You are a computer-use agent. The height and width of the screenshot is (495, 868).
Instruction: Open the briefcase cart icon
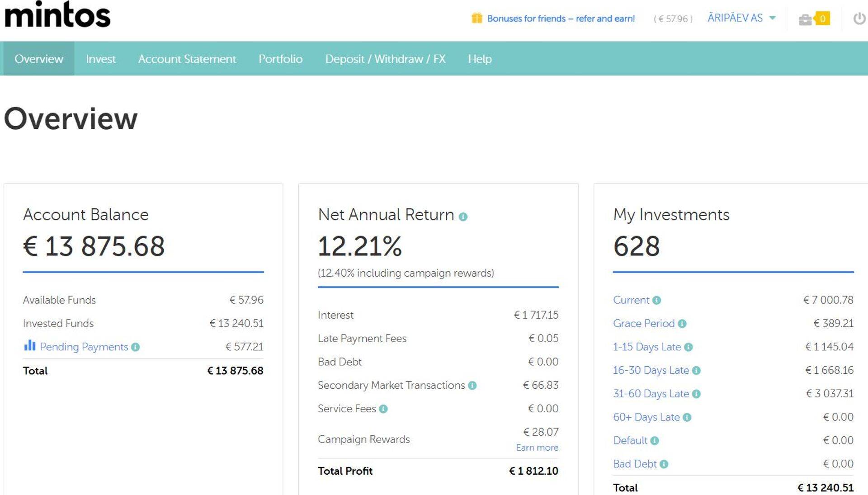click(805, 19)
